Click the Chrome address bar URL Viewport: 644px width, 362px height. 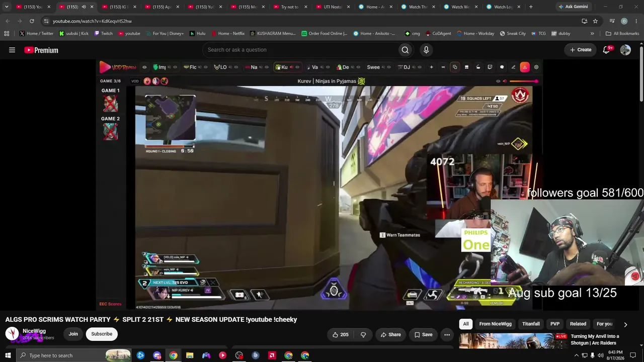click(92, 21)
